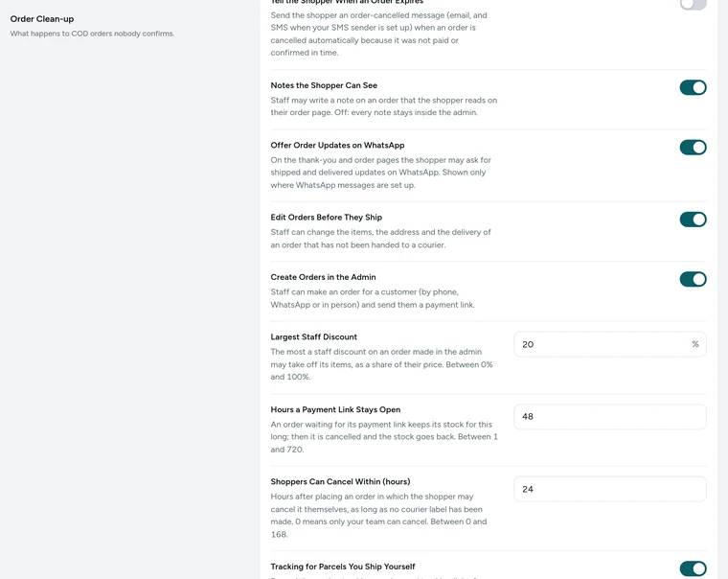Click the Shoppers Can Cancel Within (hours) label

tap(340, 482)
